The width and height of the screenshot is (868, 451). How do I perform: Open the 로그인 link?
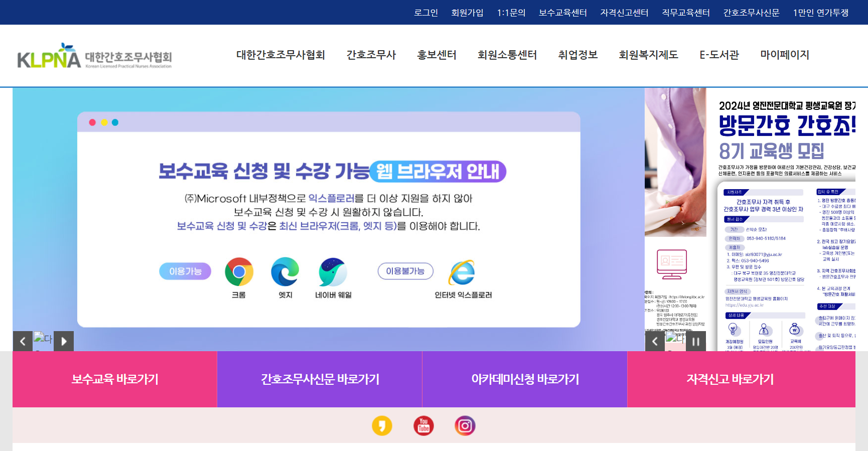tap(425, 13)
